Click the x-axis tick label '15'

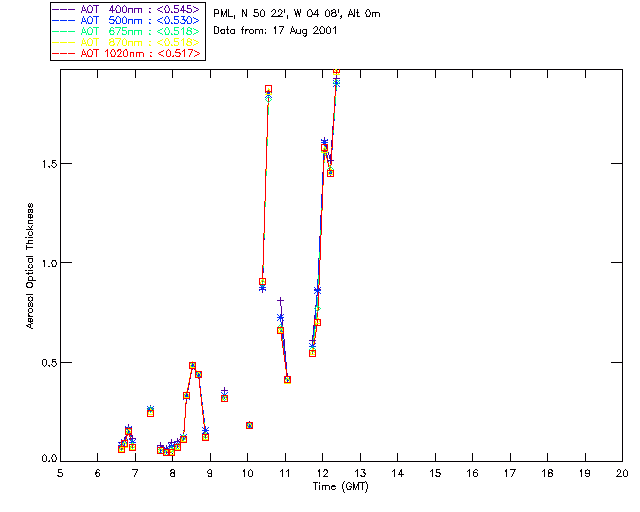click(x=435, y=473)
